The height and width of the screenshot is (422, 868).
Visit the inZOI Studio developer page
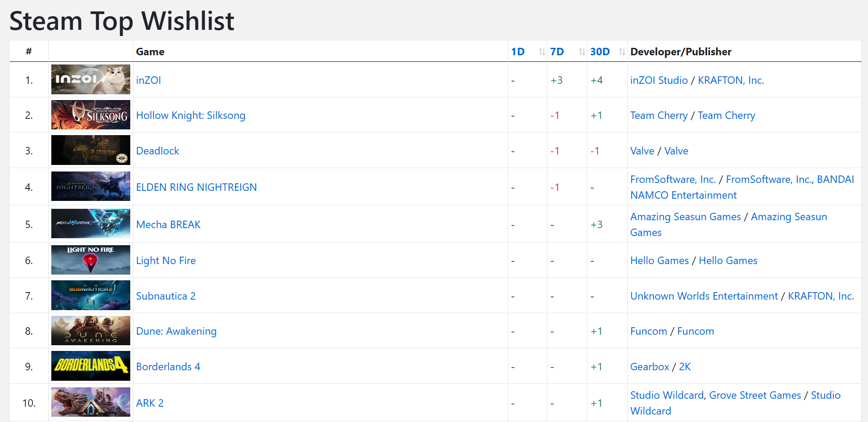[x=659, y=80]
